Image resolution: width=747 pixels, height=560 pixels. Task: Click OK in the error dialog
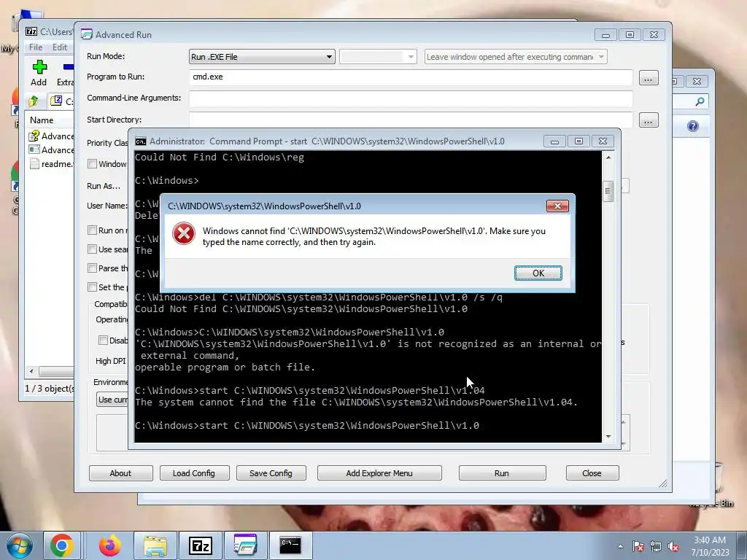[538, 273]
